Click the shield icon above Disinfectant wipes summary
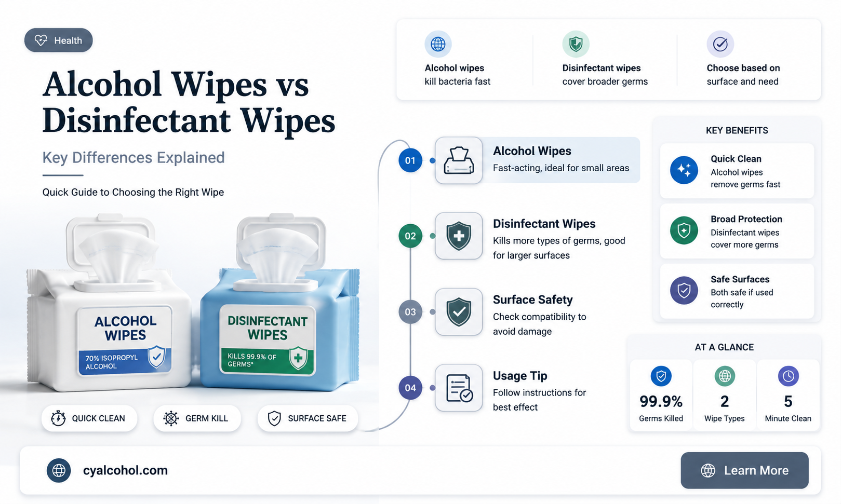Image resolution: width=841 pixels, height=504 pixels. point(576,44)
